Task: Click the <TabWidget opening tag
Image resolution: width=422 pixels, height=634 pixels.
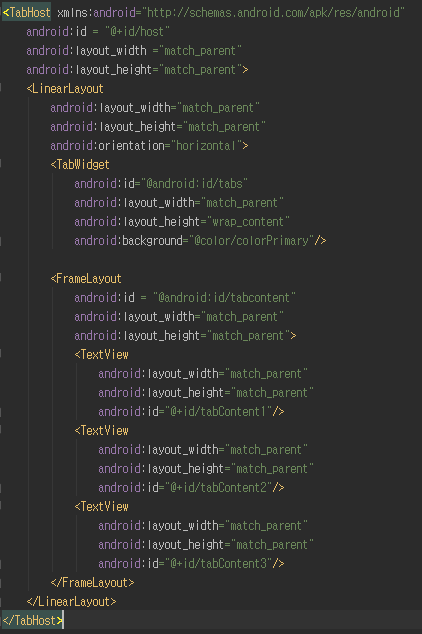Action: tap(80, 165)
